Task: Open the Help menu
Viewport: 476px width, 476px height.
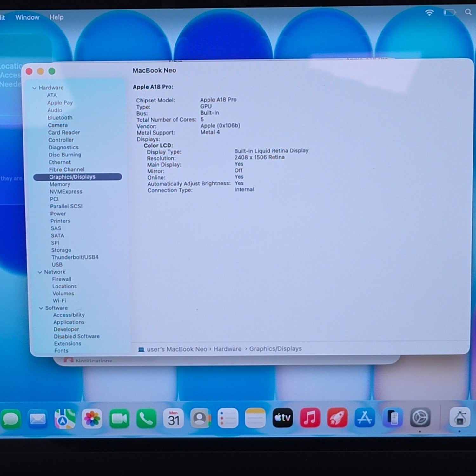Action: 56,17
